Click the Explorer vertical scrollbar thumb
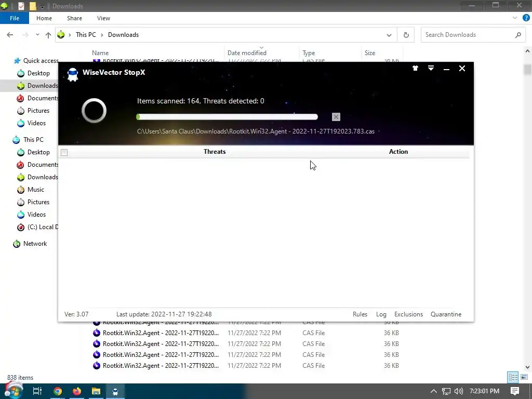The width and height of the screenshot is (532, 399). (527, 70)
